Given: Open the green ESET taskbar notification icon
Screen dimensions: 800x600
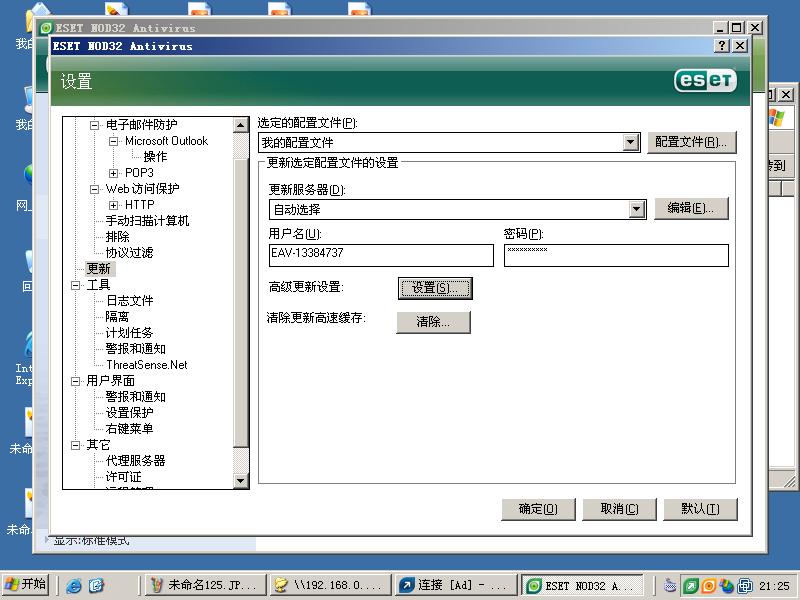Looking at the screenshot, I should (690, 585).
